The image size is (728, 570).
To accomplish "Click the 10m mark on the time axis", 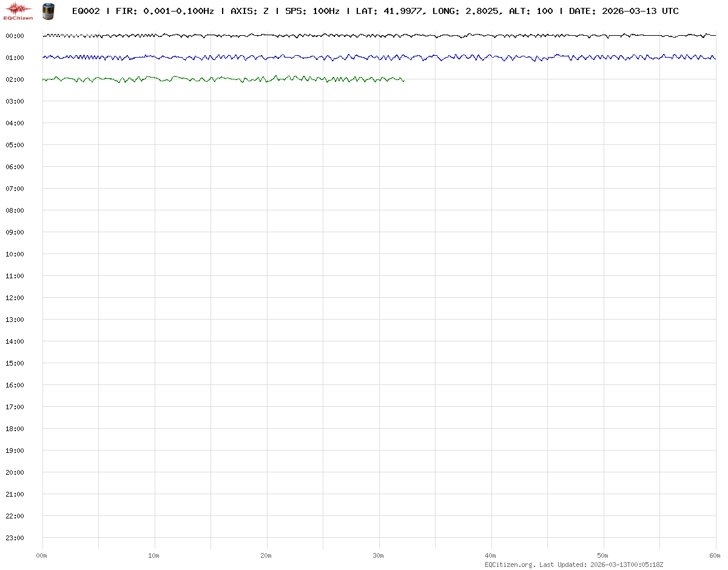I will pos(154,555).
